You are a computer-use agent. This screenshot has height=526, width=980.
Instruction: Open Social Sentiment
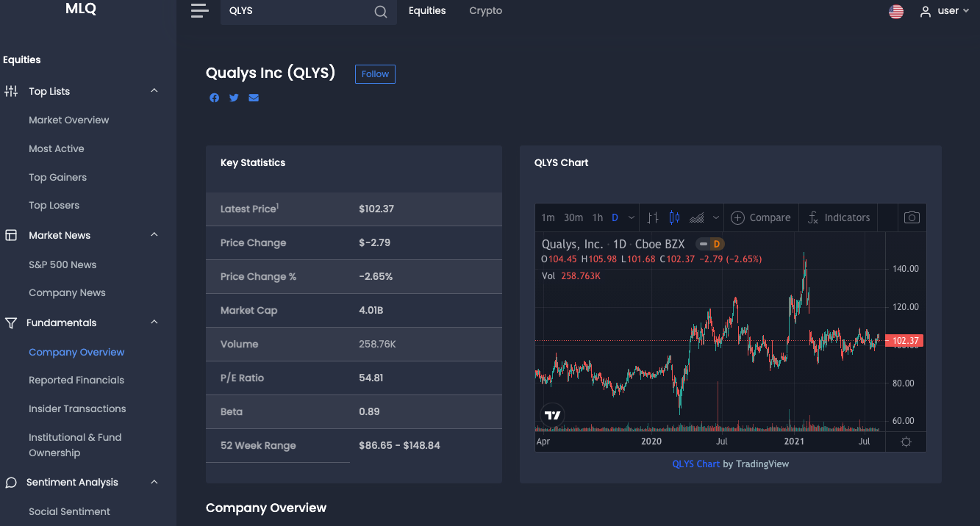[x=70, y=512]
